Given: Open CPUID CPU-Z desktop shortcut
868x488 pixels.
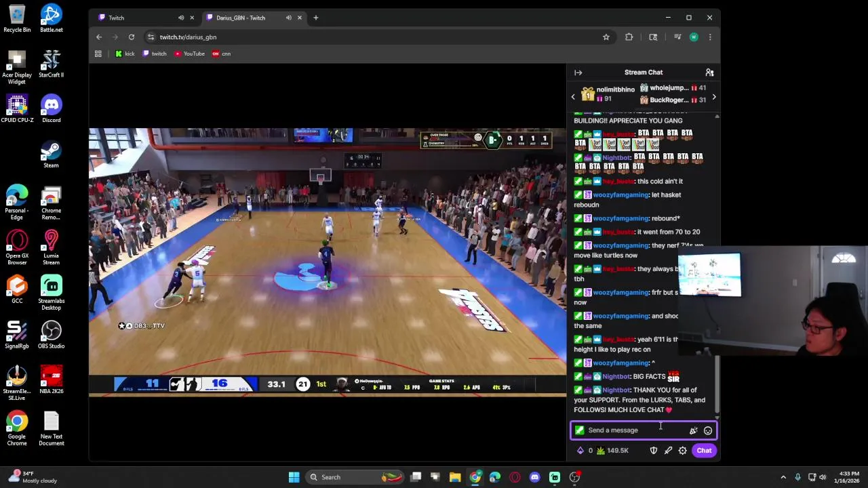Looking at the screenshot, I should (x=17, y=108).
